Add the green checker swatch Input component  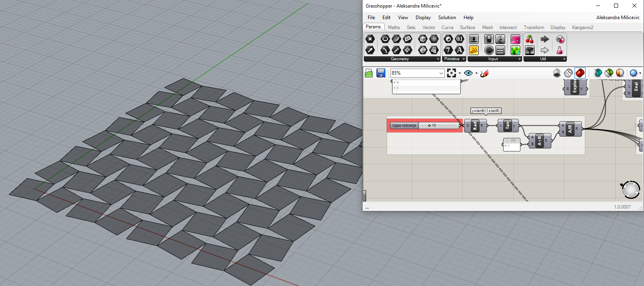[515, 50]
